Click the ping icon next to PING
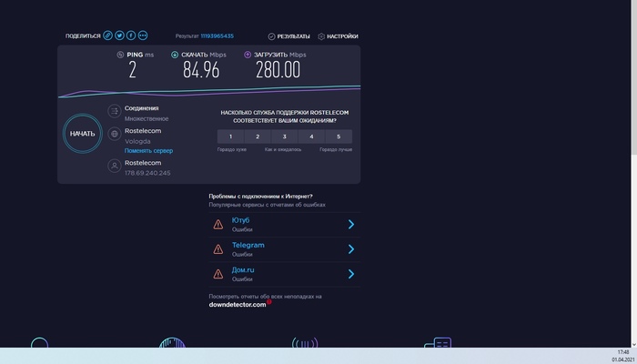This screenshot has width=637, height=364. pyautogui.click(x=120, y=55)
